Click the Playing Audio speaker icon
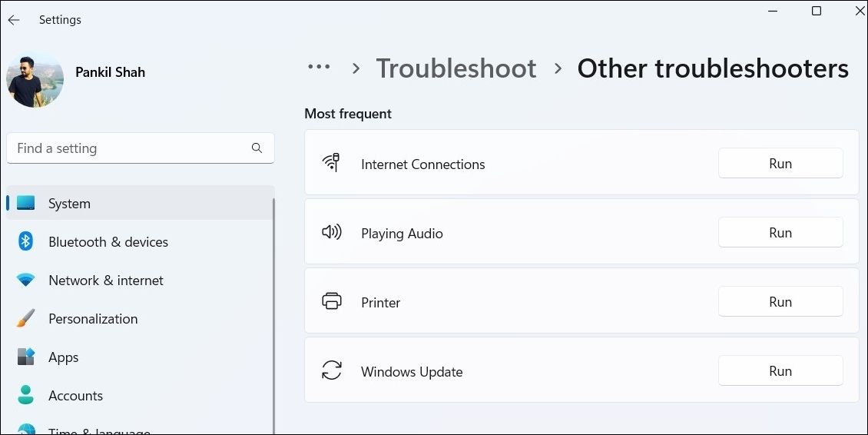This screenshot has height=435, width=868. [332, 233]
